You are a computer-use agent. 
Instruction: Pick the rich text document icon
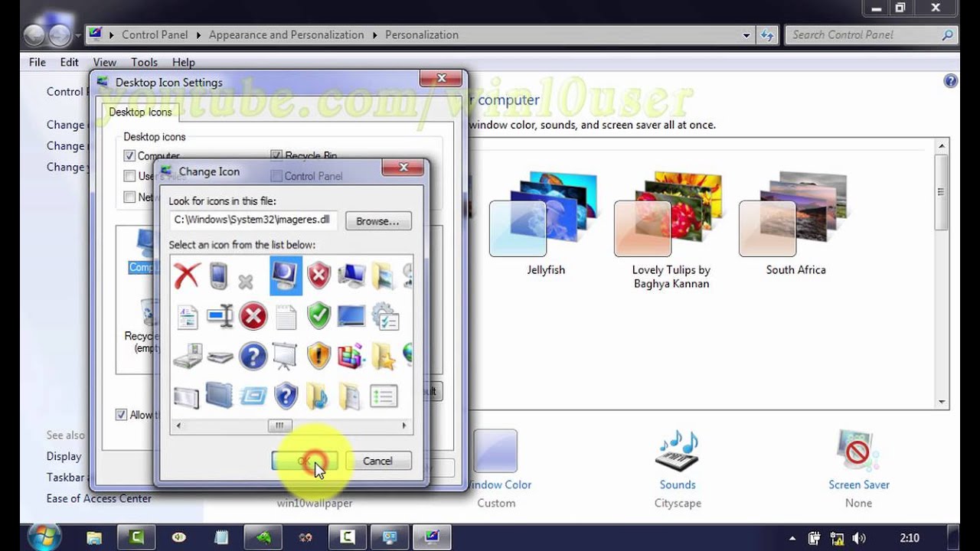(187, 316)
